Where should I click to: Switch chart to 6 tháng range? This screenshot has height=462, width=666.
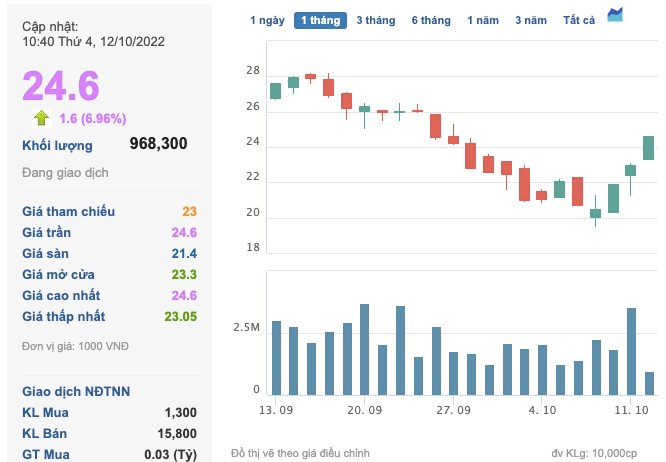pyautogui.click(x=430, y=20)
